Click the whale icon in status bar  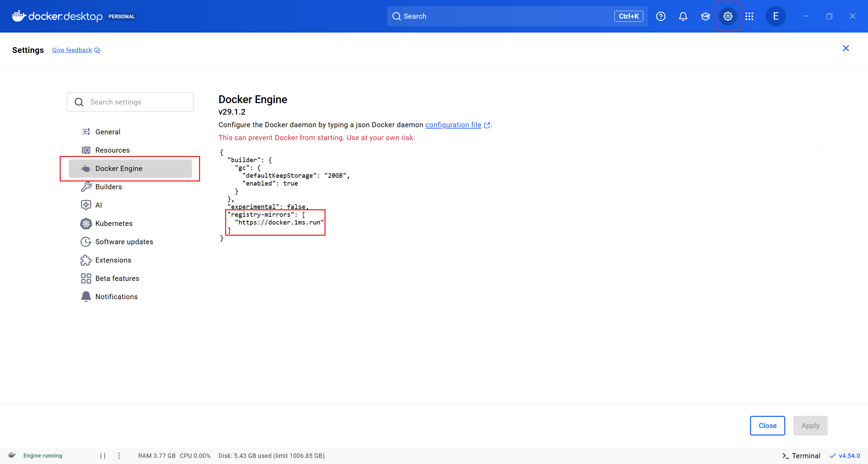pos(12,455)
